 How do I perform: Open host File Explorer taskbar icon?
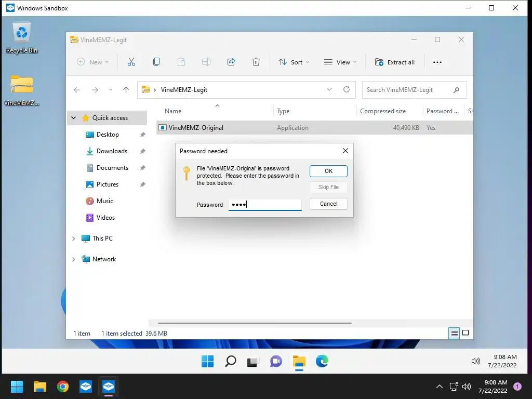click(39, 387)
